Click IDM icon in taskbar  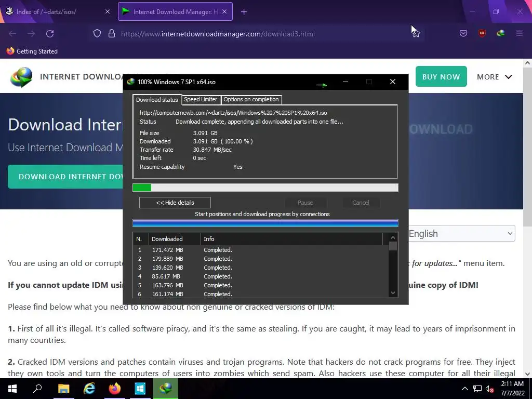point(166,389)
